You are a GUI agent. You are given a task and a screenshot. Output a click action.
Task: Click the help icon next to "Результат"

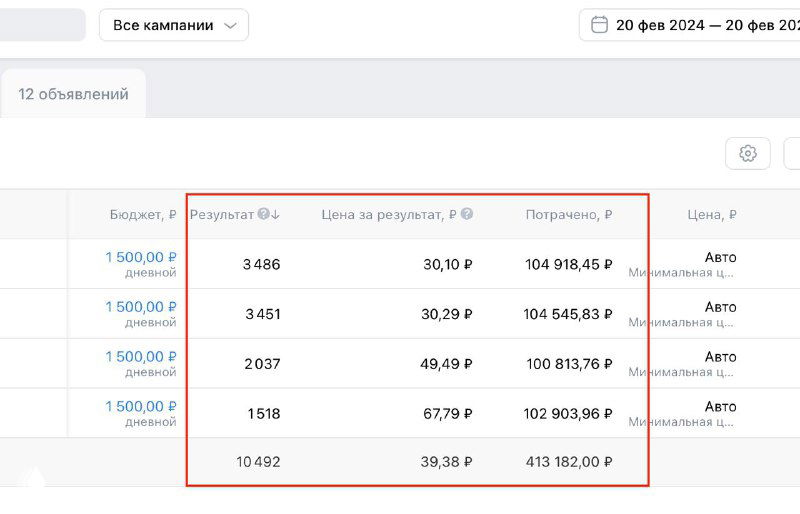[263, 214]
